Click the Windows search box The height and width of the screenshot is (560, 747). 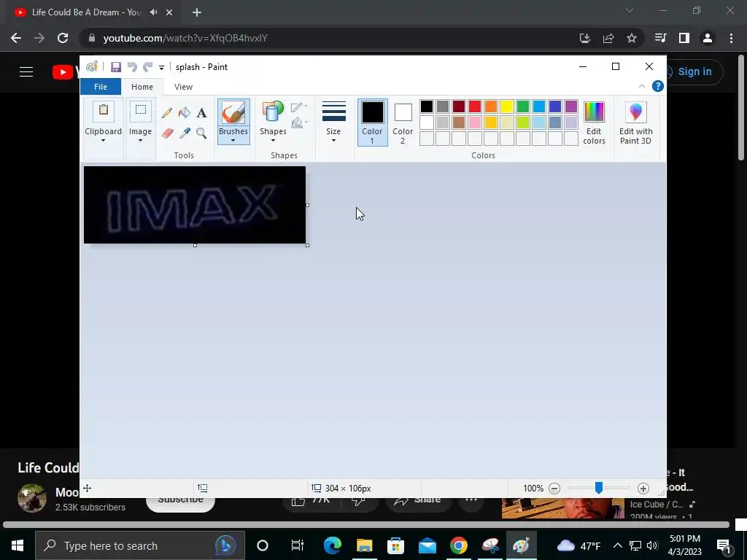point(140,545)
